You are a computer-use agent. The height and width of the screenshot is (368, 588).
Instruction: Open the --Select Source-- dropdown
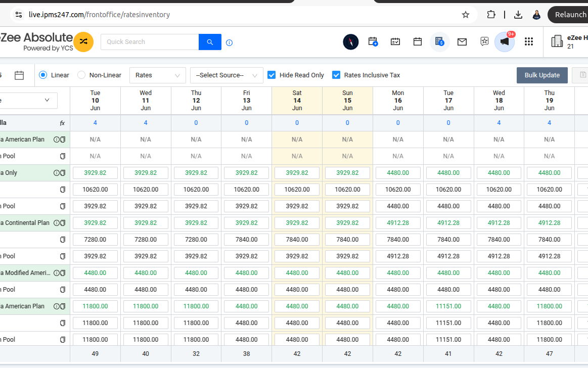pos(226,75)
